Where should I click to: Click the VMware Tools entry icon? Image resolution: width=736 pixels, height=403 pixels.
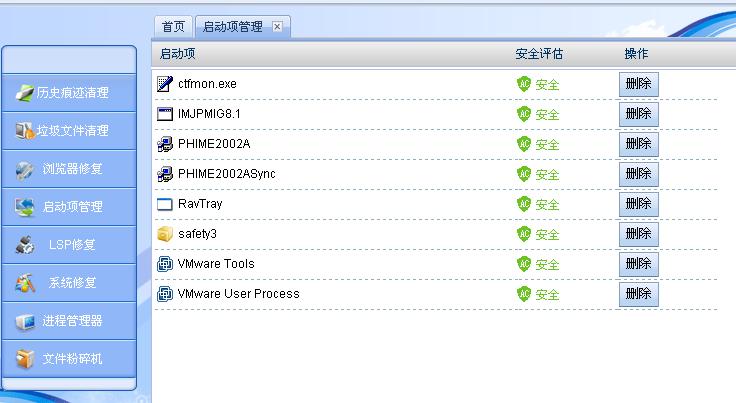tap(165, 264)
